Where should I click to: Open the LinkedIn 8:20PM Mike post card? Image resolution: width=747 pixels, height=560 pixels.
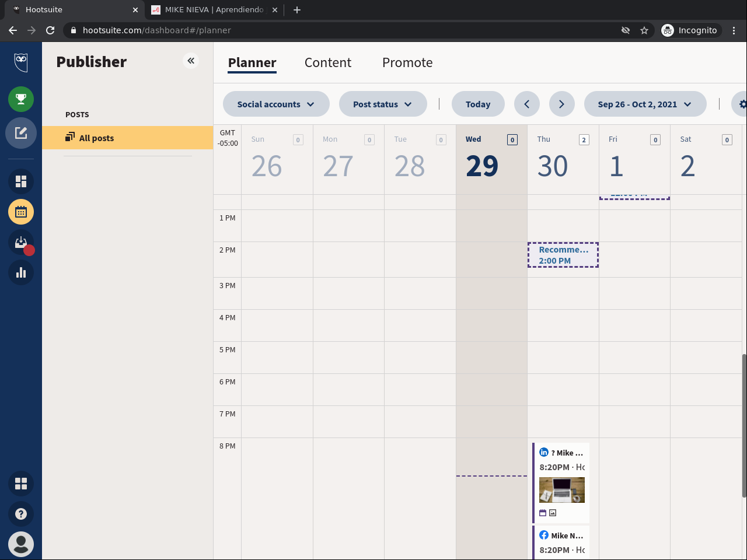click(x=561, y=483)
